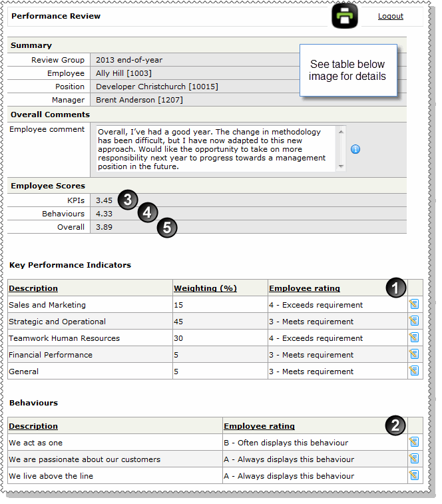Click Strategic and Operational '3 - Meets requirement' rating
This screenshot has height=504, width=442.
311,322
